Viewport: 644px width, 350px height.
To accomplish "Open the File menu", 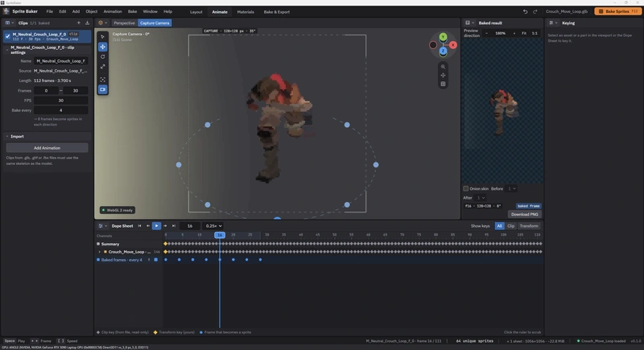I will click(49, 11).
